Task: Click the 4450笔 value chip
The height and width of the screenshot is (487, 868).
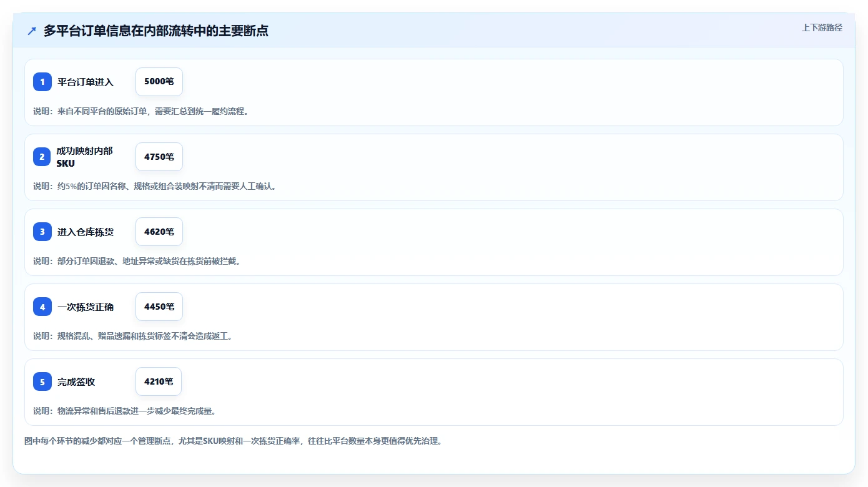Action: (x=159, y=307)
